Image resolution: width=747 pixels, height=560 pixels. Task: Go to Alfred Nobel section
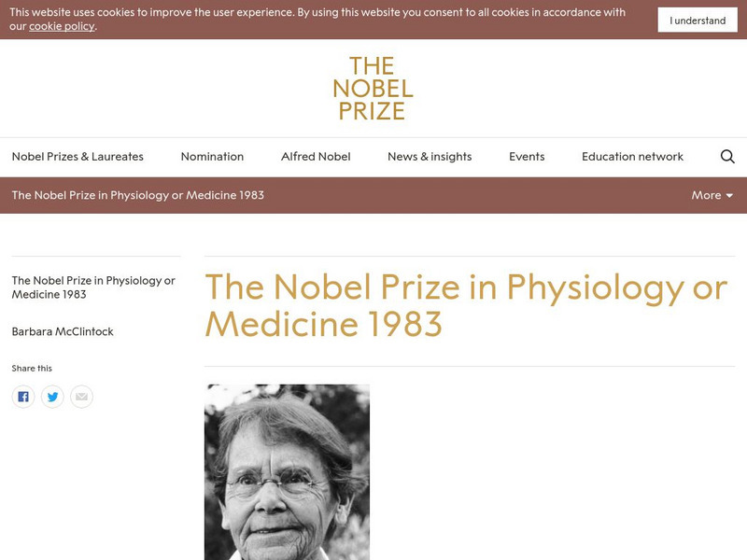point(316,157)
